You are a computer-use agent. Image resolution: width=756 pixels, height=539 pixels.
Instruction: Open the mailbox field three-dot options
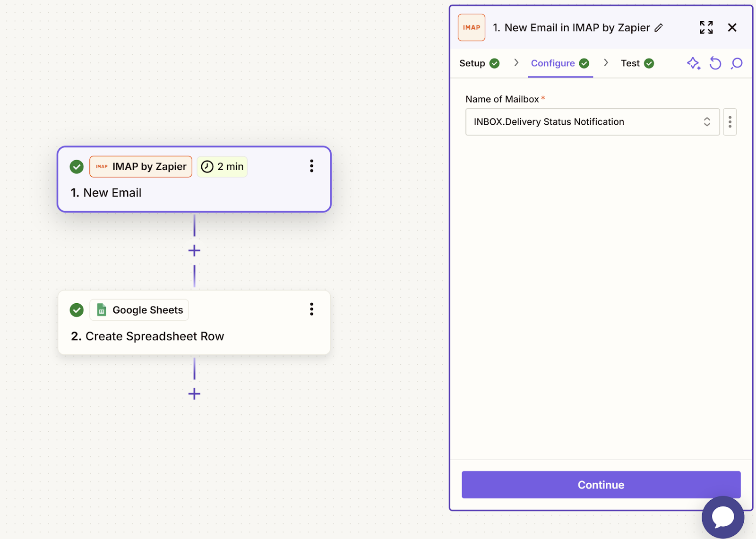pyautogui.click(x=730, y=122)
